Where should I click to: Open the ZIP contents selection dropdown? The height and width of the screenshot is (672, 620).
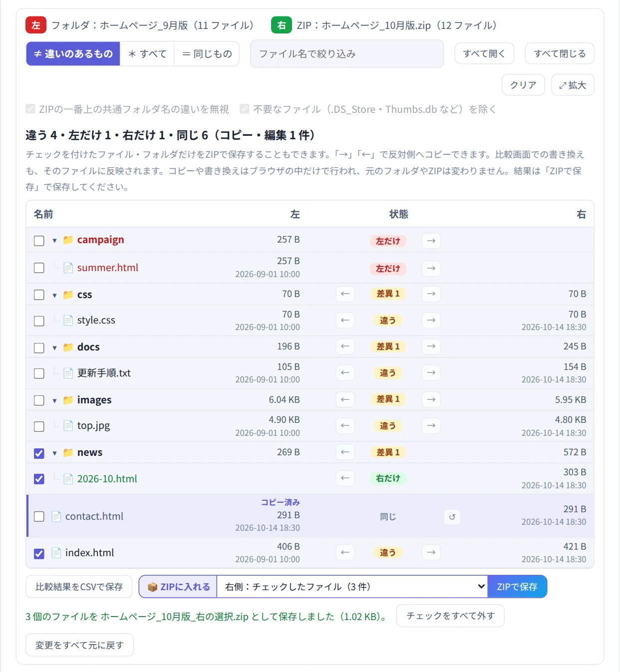pos(352,587)
